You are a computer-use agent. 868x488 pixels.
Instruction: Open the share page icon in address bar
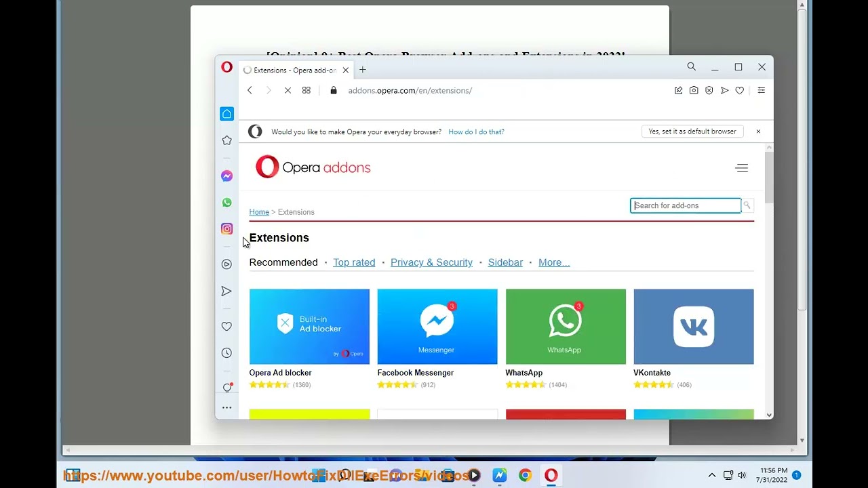pos(678,90)
